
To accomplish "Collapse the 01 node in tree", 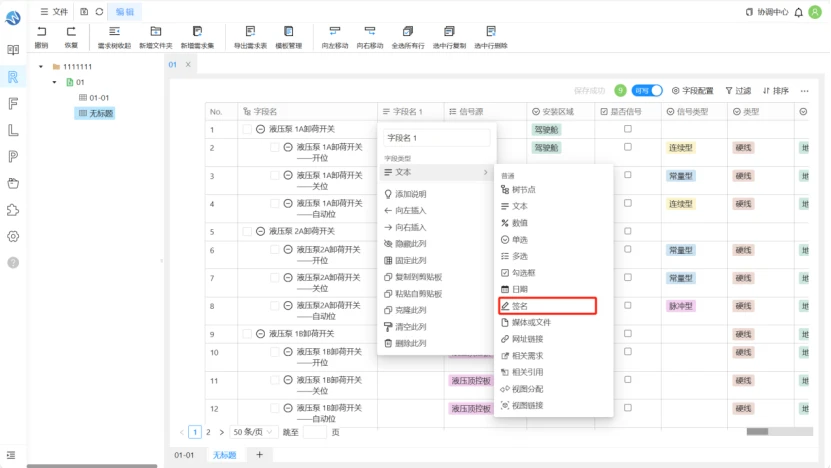I will click(54, 82).
